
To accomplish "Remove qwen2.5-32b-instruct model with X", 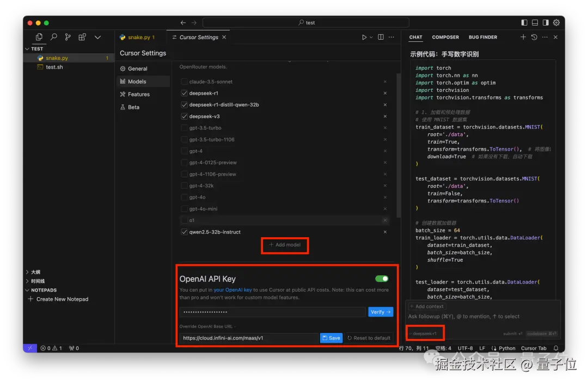I will click(385, 232).
